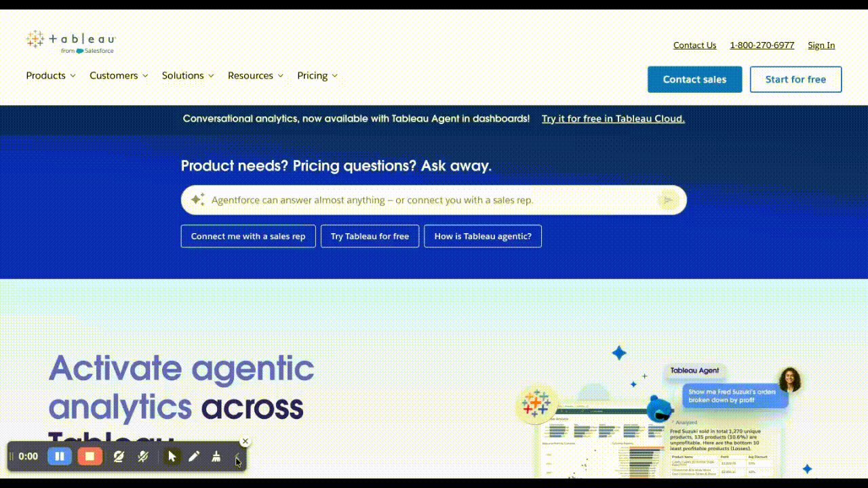Expand the Solutions menu
This screenshot has width=868, height=488.
pyautogui.click(x=188, y=76)
